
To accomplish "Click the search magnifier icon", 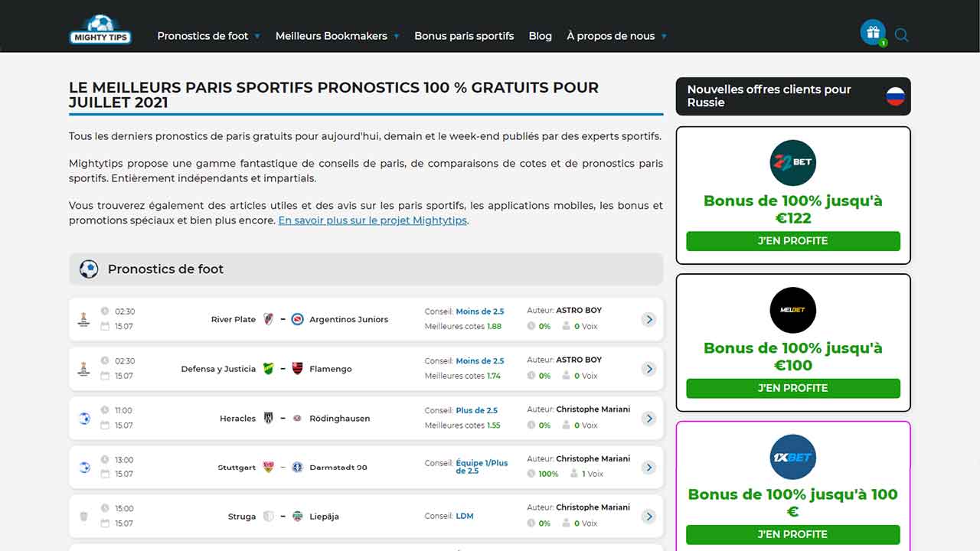I will 901,35.
